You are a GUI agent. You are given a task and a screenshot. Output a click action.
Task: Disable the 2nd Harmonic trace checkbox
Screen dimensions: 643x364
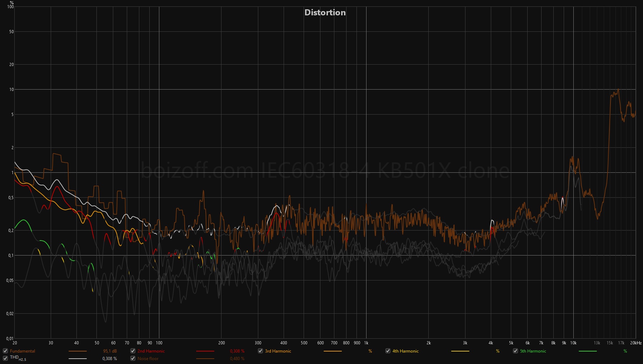[133, 351]
